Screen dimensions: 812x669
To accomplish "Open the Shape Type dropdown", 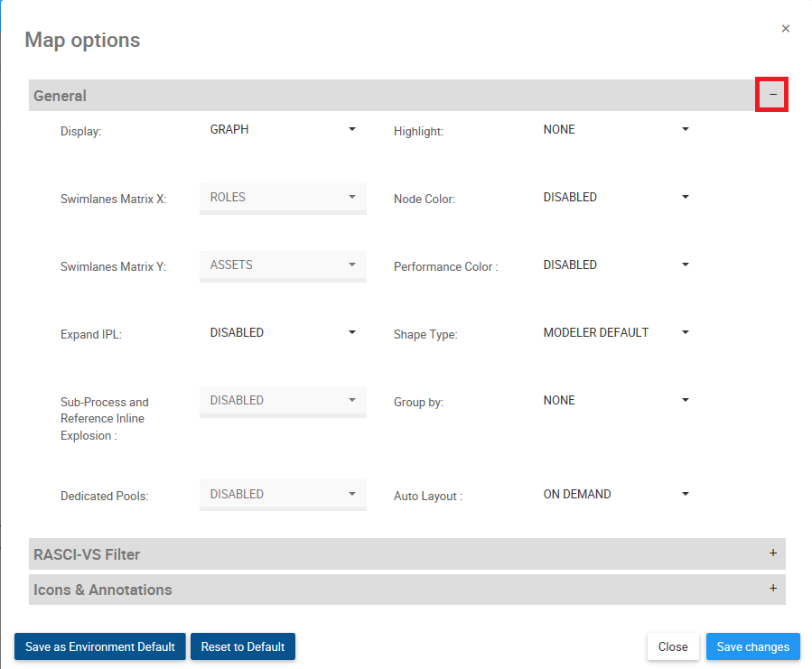I will (x=616, y=333).
